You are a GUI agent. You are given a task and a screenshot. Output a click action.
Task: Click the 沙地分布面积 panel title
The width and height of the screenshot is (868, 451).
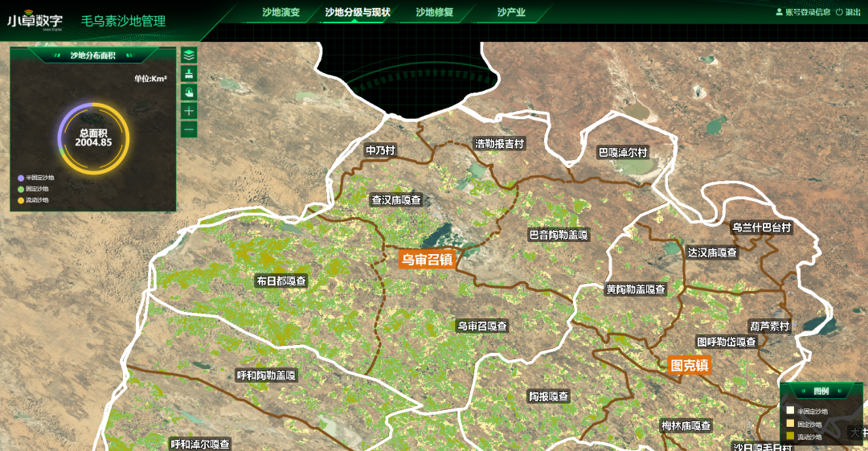point(92,55)
